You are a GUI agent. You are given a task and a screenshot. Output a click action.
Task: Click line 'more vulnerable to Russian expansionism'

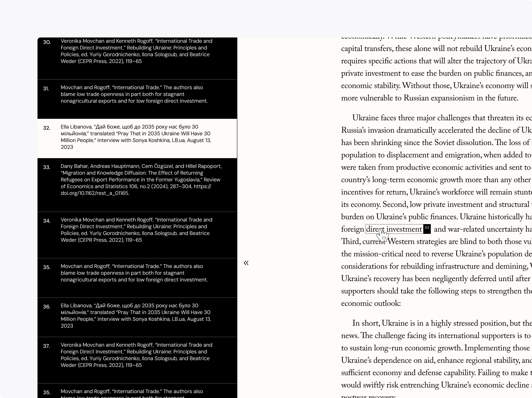pos(430,98)
